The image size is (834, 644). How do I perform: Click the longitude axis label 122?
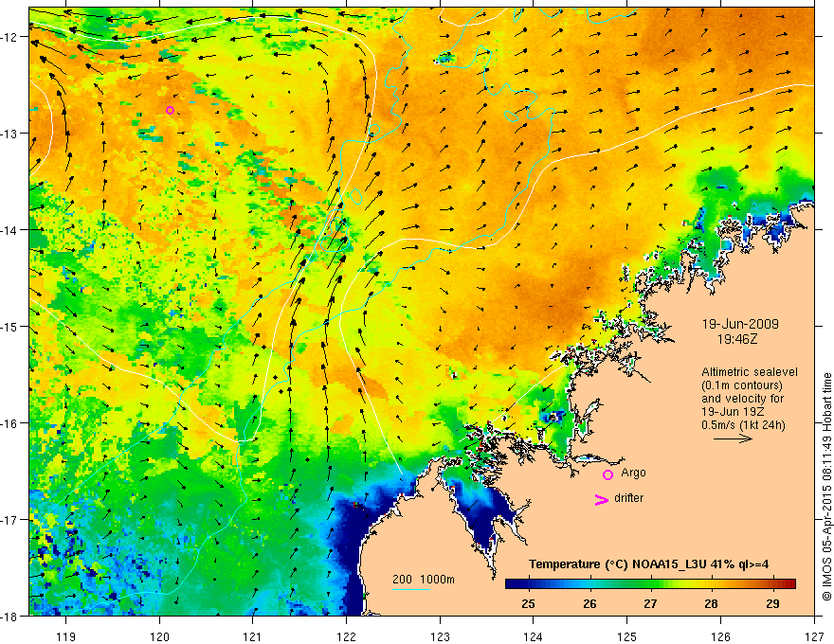pyautogui.click(x=346, y=636)
